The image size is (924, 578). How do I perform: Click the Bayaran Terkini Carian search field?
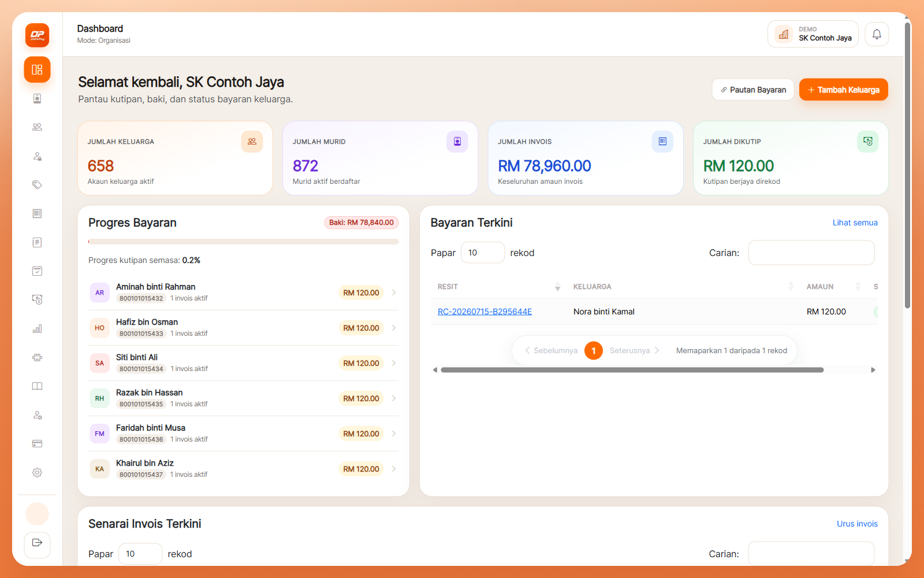(811, 253)
